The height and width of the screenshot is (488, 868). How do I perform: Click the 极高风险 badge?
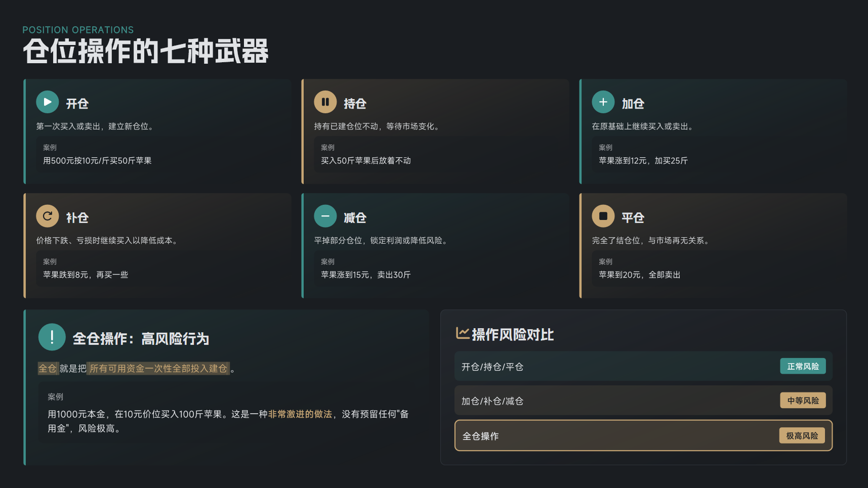coord(802,435)
